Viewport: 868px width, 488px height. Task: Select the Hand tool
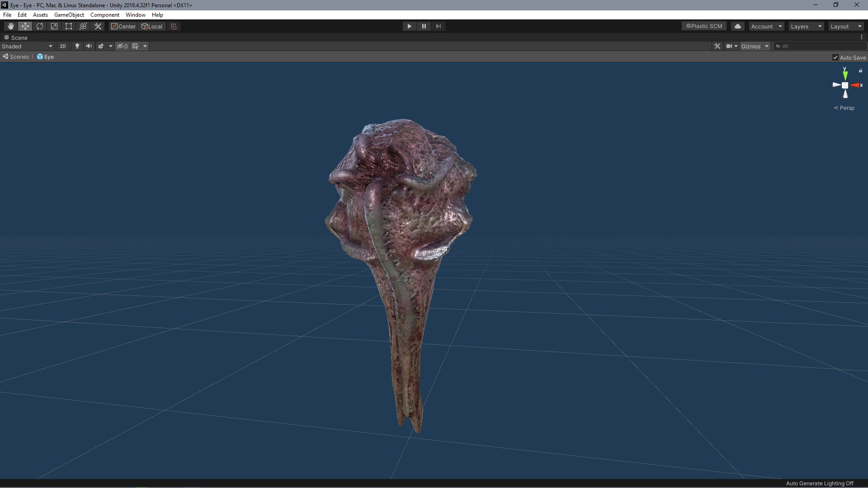pyautogui.click(x=11, y=26)
